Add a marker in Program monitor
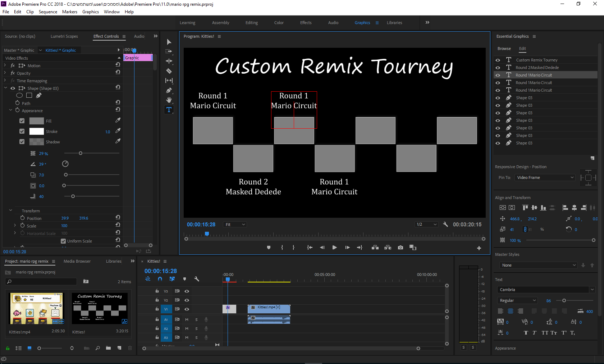 [x=269, y=248]
